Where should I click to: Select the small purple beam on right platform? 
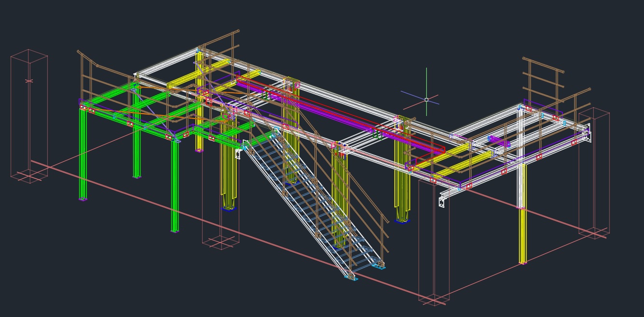pos(499,142)
